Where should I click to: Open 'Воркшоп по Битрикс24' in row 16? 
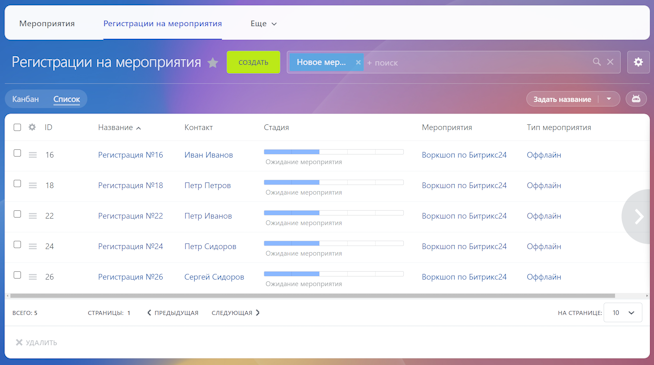[464, 155]
